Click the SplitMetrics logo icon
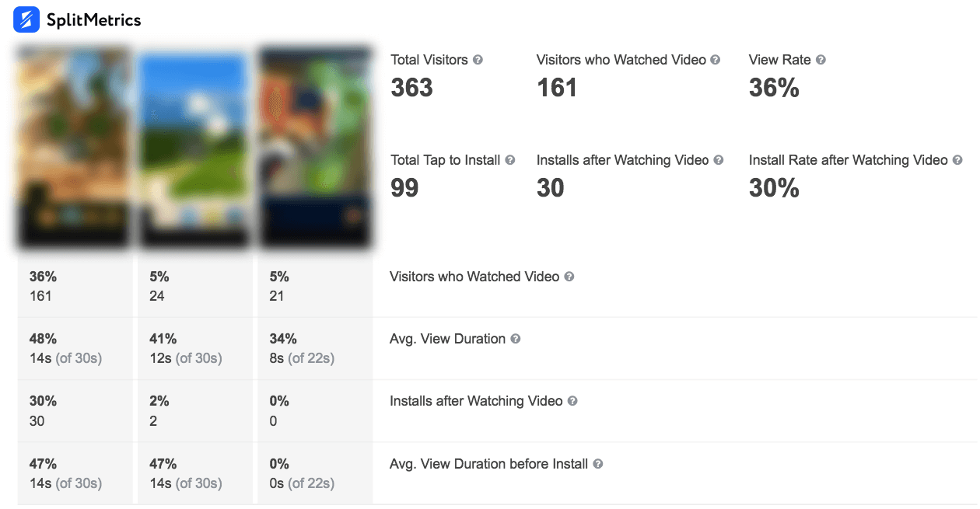 (x=26, y=19)
